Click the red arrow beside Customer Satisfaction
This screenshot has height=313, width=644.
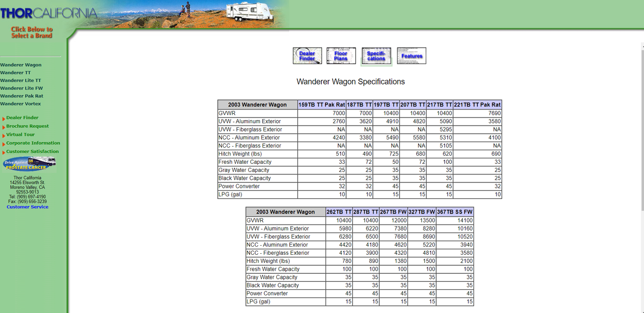click(x=4, y=152)
